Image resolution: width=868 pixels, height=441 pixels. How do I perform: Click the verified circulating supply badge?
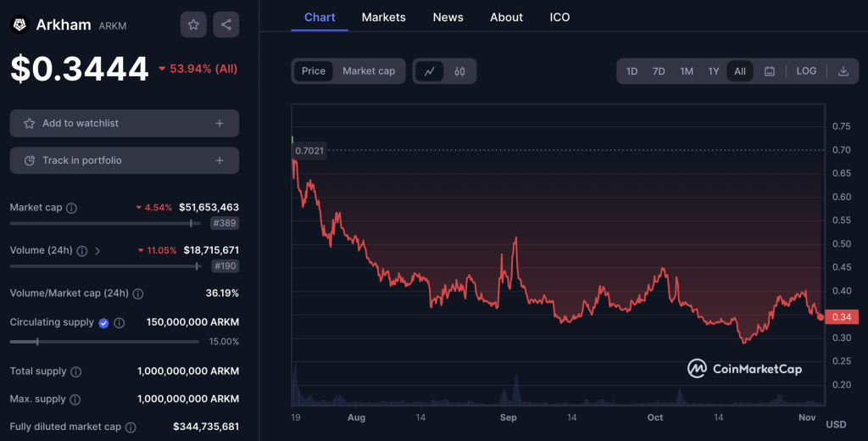[x=103, y=323]
